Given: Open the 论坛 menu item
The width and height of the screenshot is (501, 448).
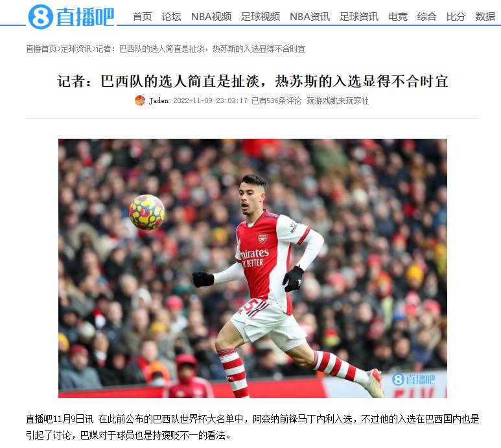Looking at the screenshot, I should click(171, 17).
